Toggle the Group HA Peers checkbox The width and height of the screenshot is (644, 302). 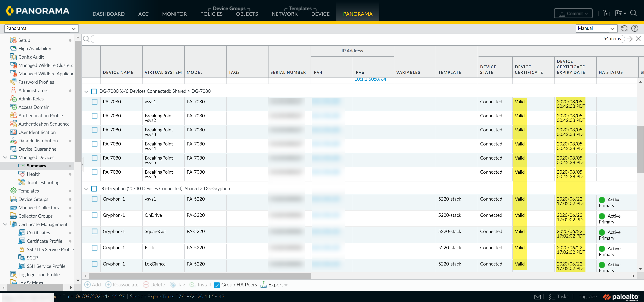point(217,285)
